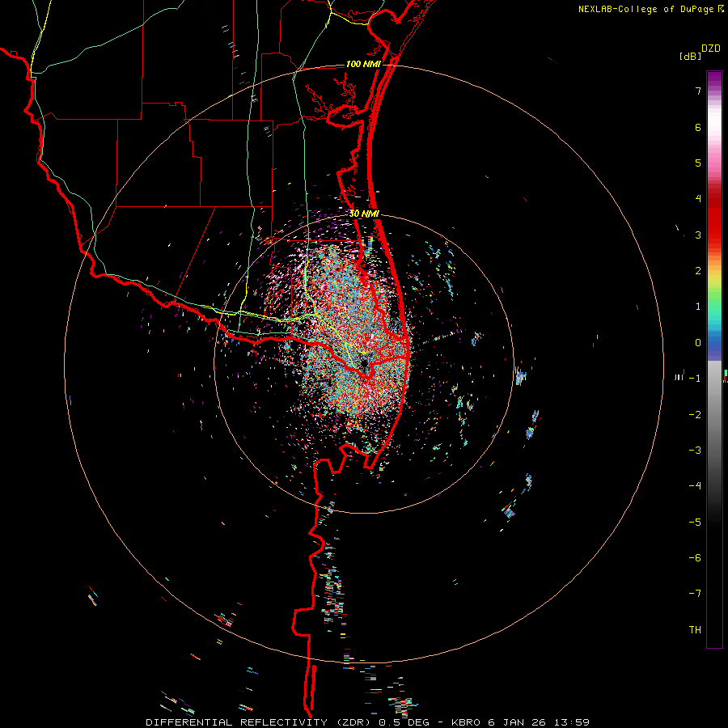Click the 6 JAN 26 date text

517,722
